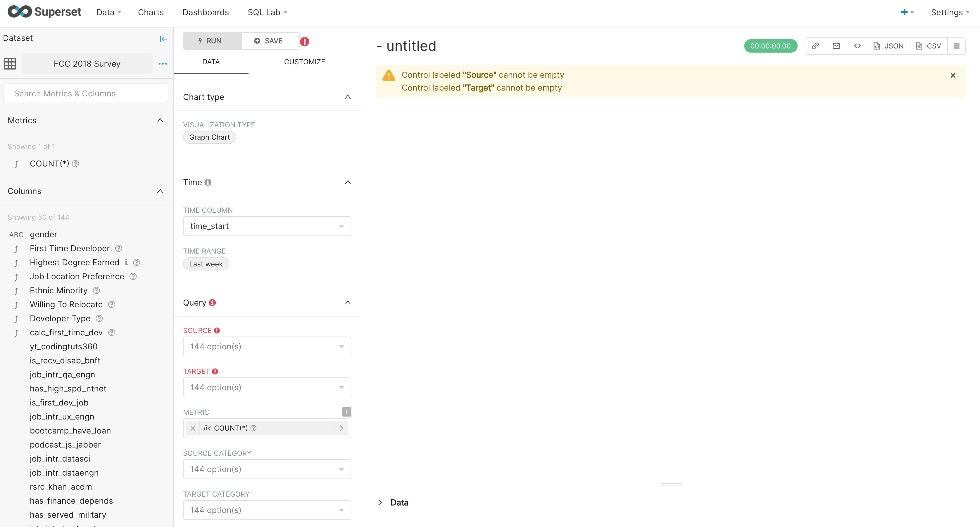Collapse the Metrics section in sidebar
This screenshot has height=527, width=980.
[160, 120]
